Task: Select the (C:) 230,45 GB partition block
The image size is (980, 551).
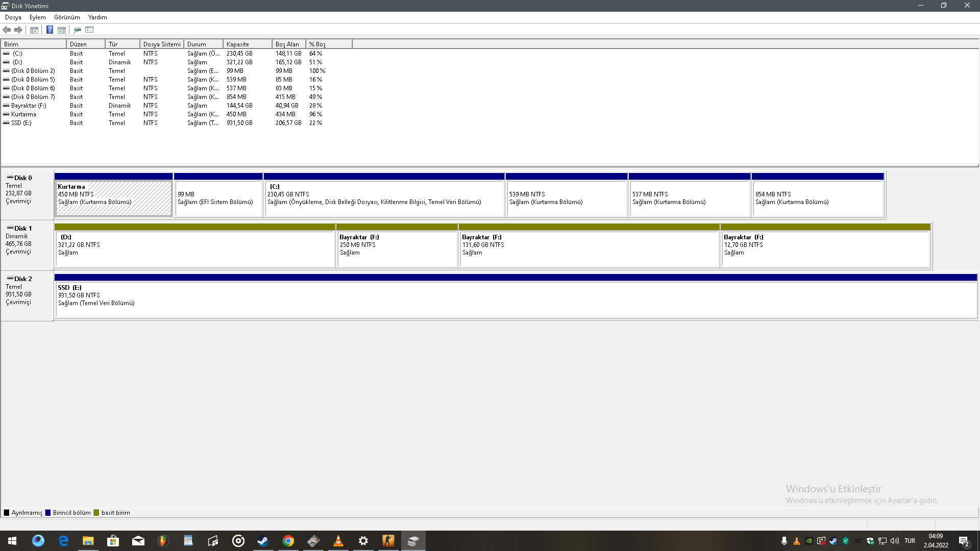Action: click(384, 198)
